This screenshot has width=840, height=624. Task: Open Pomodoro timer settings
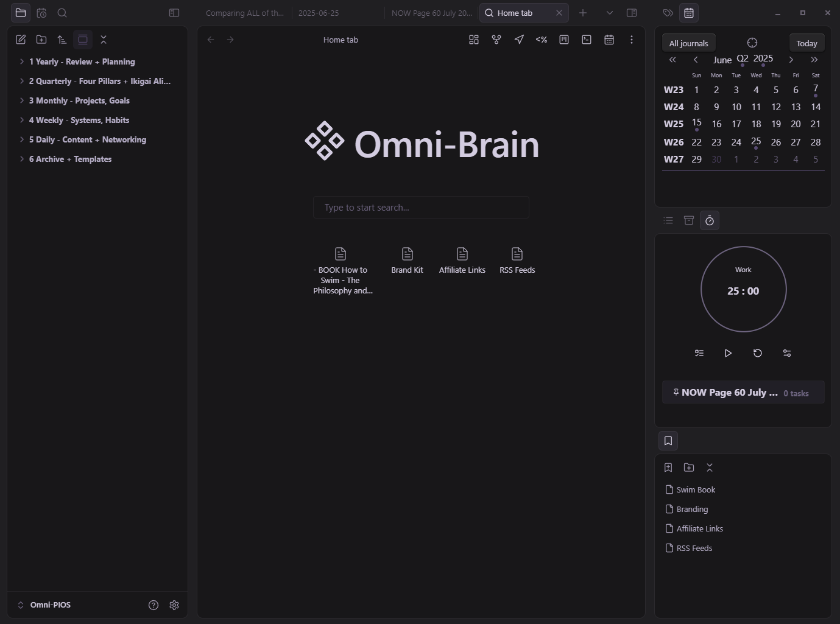[x=787, y=353]
